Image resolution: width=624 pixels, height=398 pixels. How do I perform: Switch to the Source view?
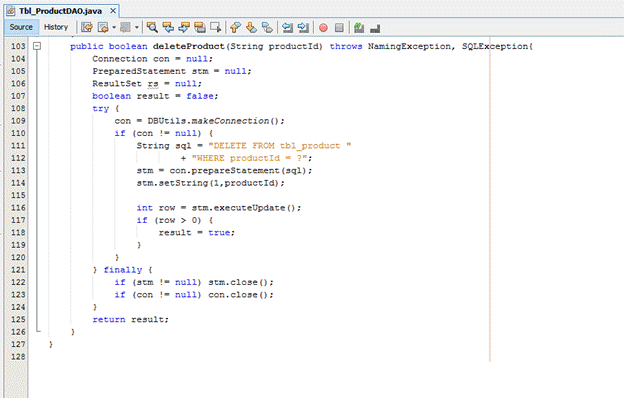coord(21,27)
